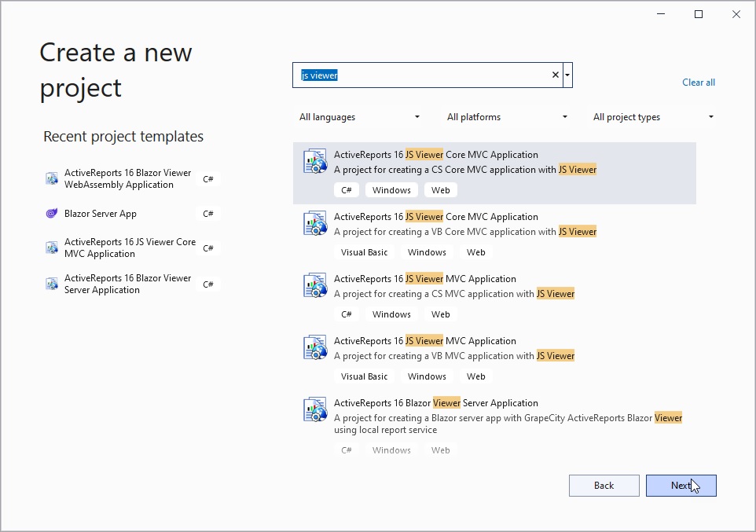
Task: Click the Next button
Action: [681, 485]
